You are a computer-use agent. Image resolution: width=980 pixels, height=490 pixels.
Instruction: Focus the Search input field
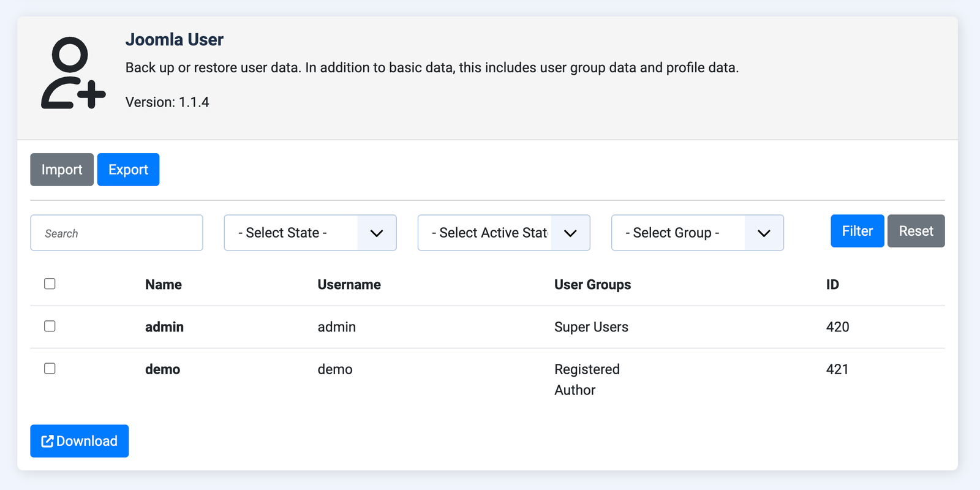tap(116, 233)
